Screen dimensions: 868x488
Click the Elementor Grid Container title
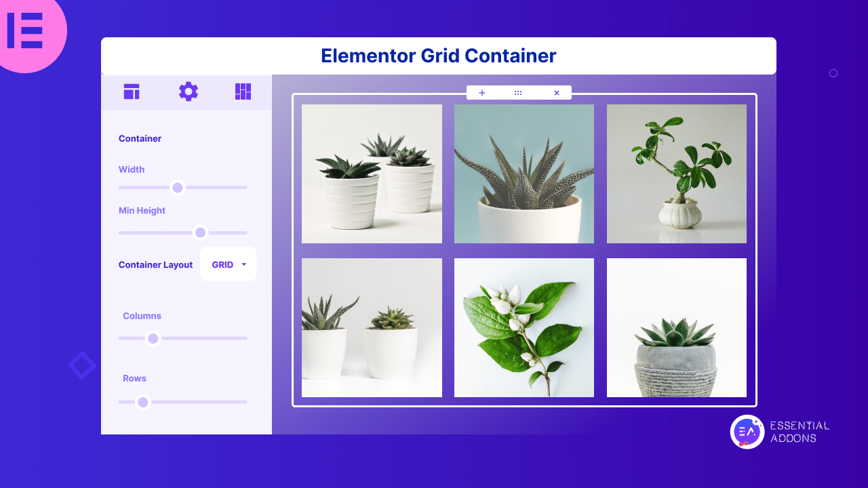[439, 56]
